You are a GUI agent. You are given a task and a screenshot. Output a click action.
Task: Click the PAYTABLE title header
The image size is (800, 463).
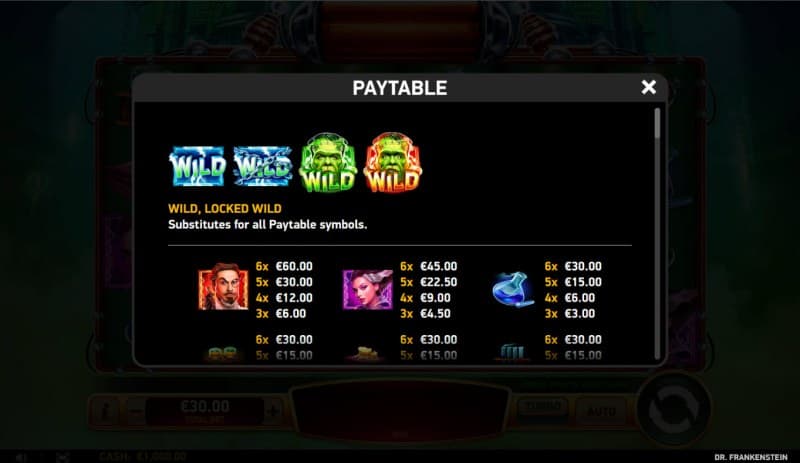point(399,88)
